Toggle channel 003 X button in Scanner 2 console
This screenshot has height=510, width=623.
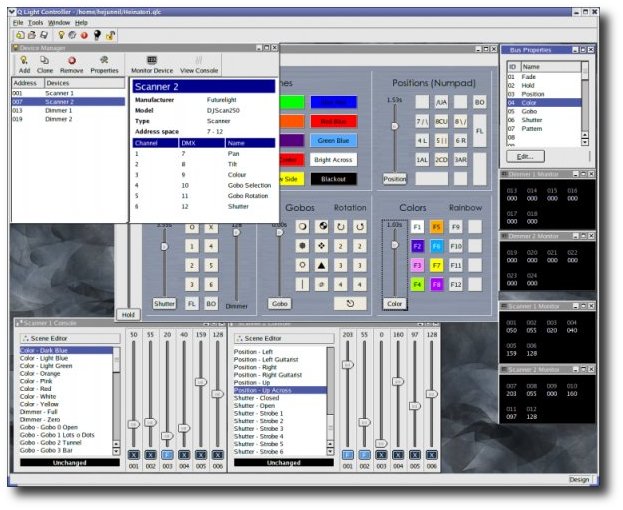pos(381,455)
